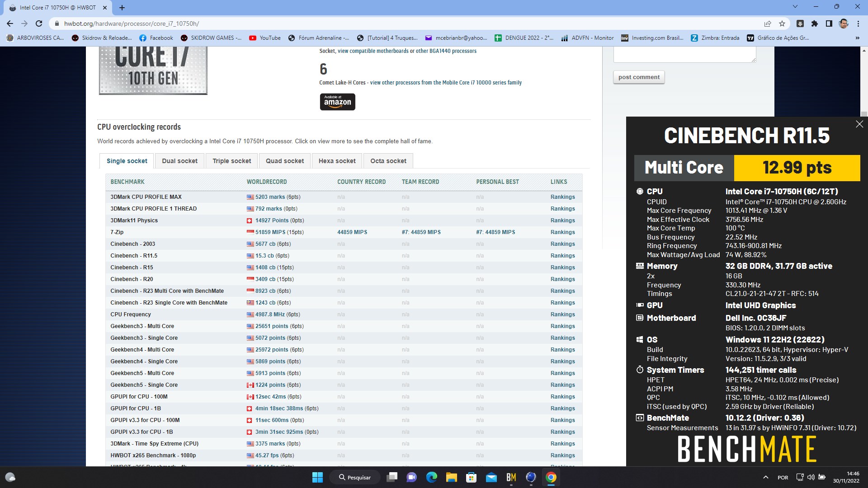Image resolution: width=868 pixels, height=488 pixels.
Task: Go back to previous page in Chrome
Action: (x=10, y=23)
